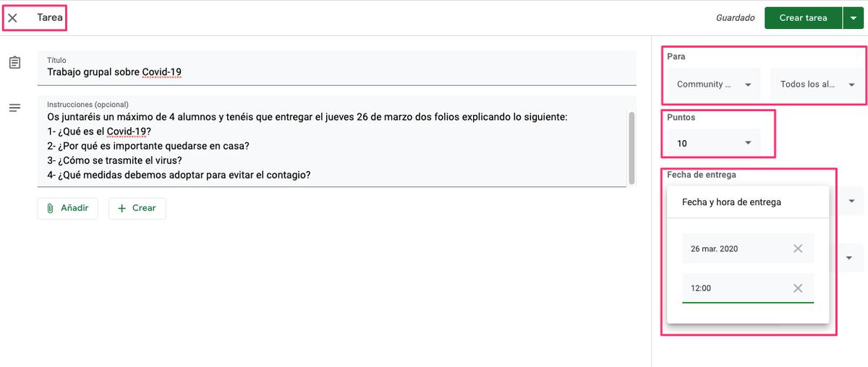This screenshot has width=868, height=367.
Task: Click the assignment clipboard icon
Action: (14, 63)
